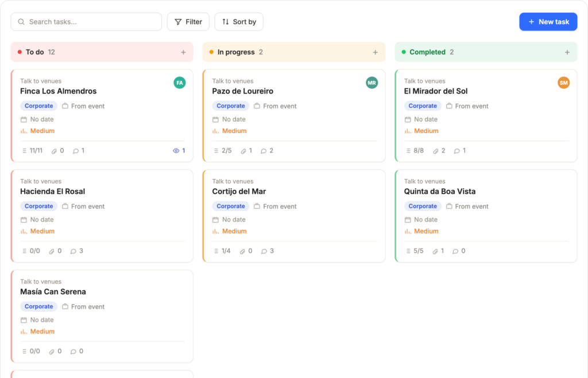Select the Completed column header
The image size is (588, 378).
pyautogui.click(x=486, y=52)
